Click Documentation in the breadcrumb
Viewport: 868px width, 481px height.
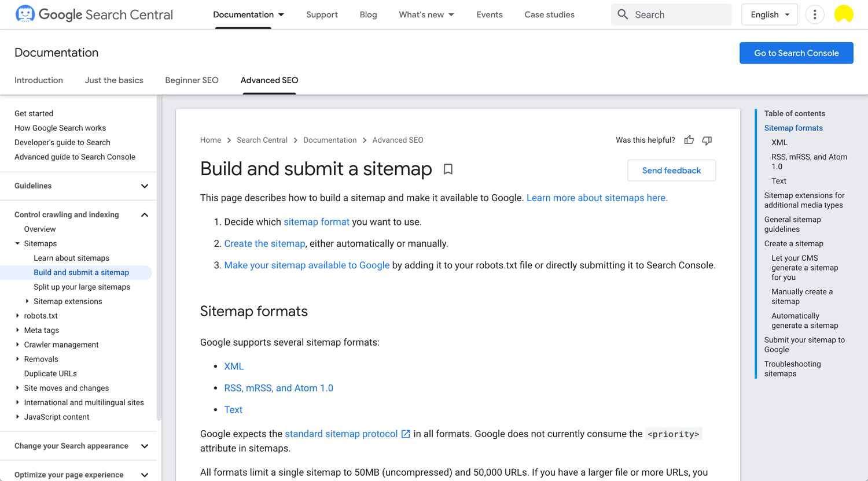tap(330, 140)
